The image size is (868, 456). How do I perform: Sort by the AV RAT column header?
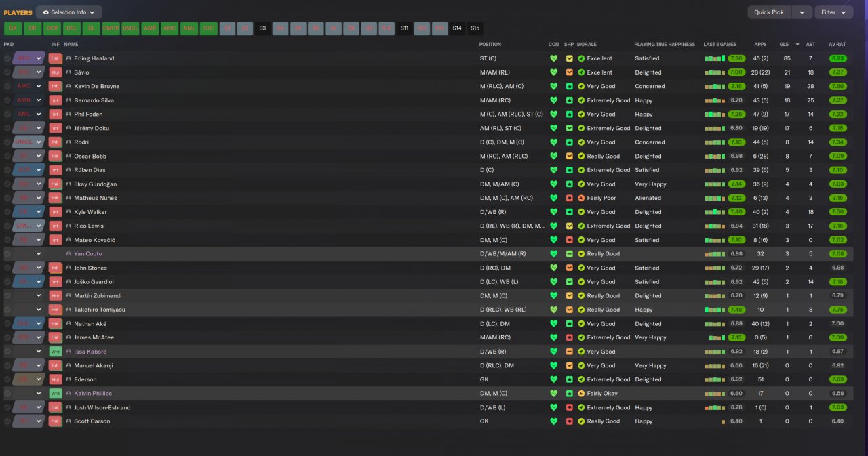point(837,45)
